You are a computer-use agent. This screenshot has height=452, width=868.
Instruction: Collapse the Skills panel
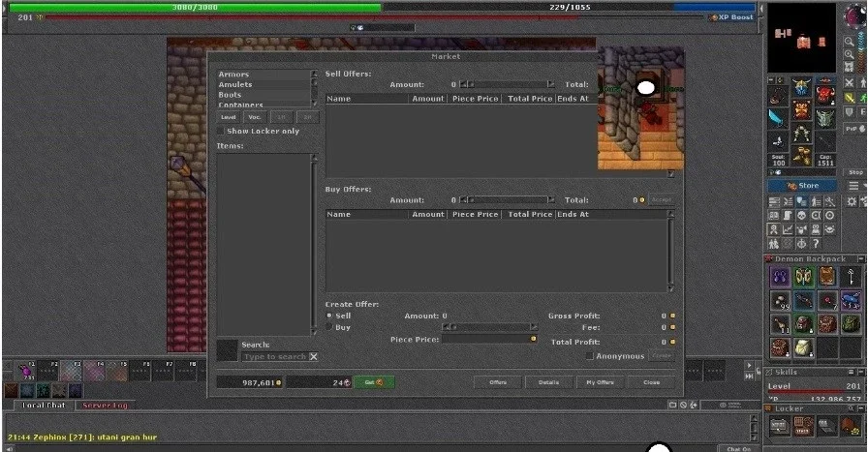pyautogui.click(x=861, y=372)
